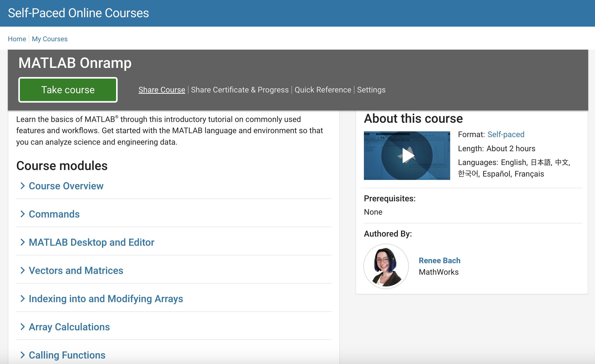Open Indexing into and Modifying Arrays title
595x364 pixels.
coord(106,299)
